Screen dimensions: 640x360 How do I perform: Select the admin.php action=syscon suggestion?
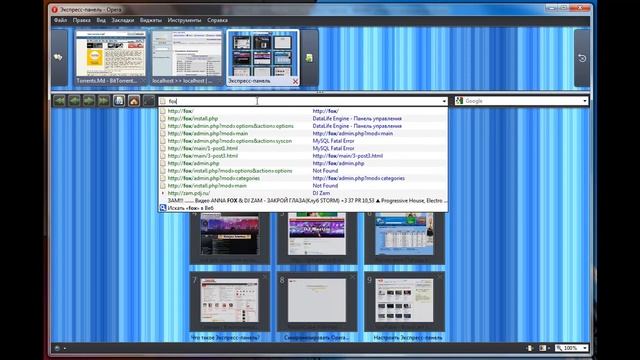[303, 141]
